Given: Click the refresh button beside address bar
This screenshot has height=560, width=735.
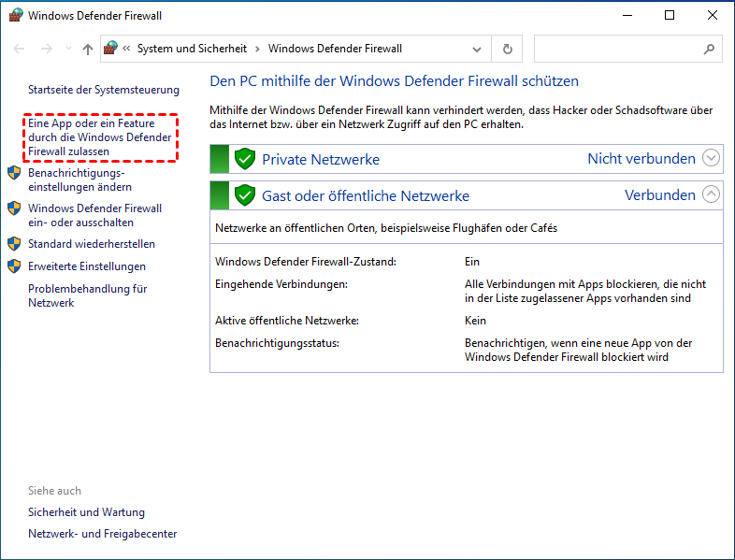Looking at the screenshot, I should [507, 49].
